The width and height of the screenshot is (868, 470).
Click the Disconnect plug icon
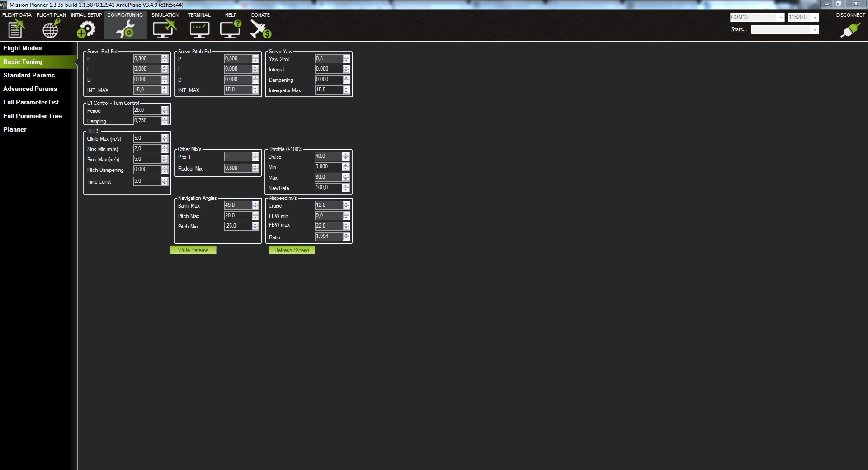coord(850,30)
